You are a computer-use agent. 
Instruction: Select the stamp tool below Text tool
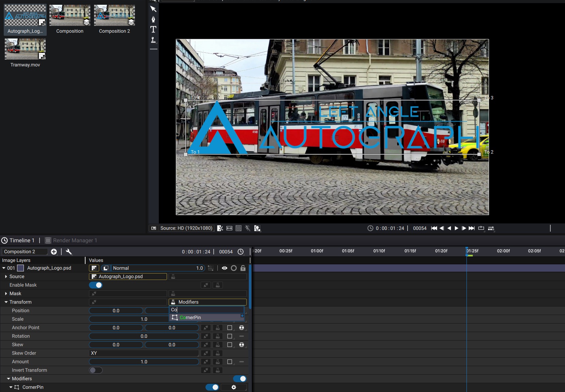pos(153,40)
